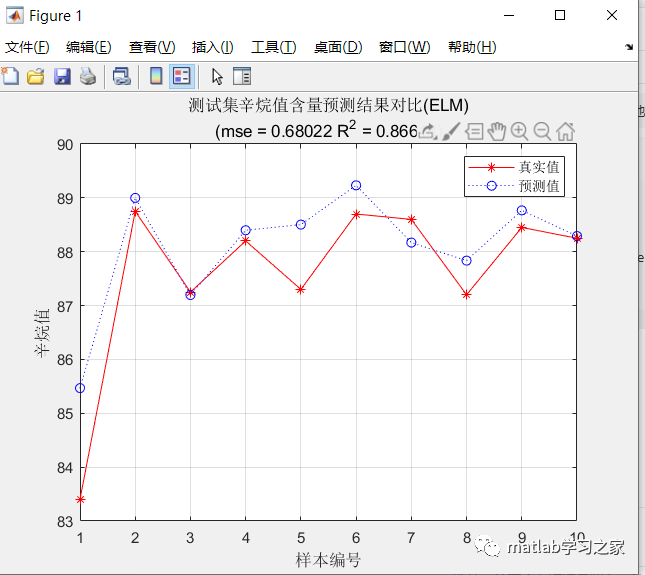The image size is (645, 575).
Task: Click the red star point at sample 1
Action: (x=80, y=500)
